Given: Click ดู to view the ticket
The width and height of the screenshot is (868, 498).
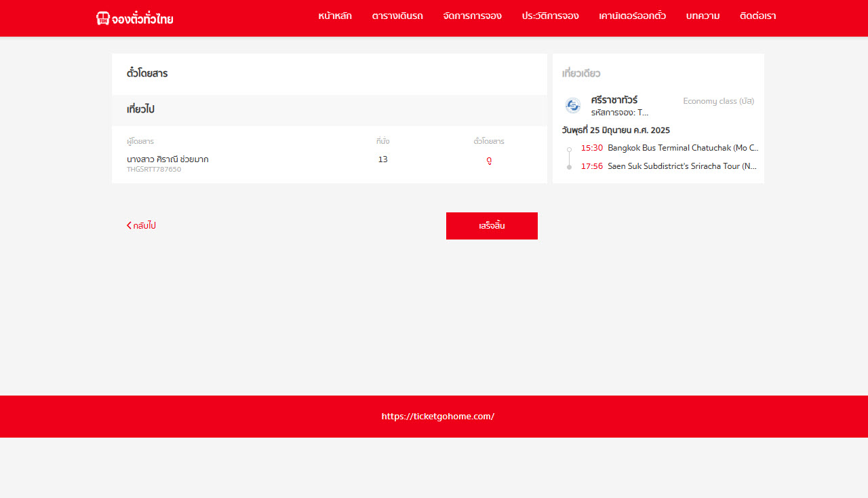Looking at the screenshot, I should [x=489, y=161].
